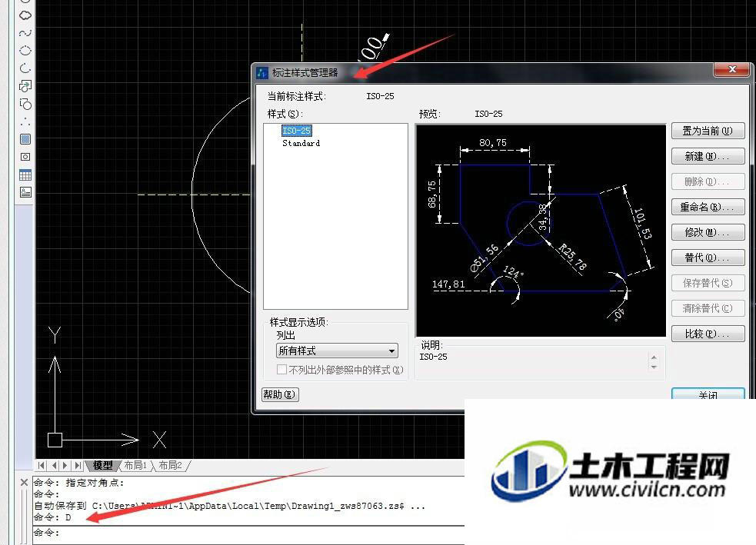This screenshot has height=545, width=756.
Task: Click the 置为当前 button
Action: (708, 131)
